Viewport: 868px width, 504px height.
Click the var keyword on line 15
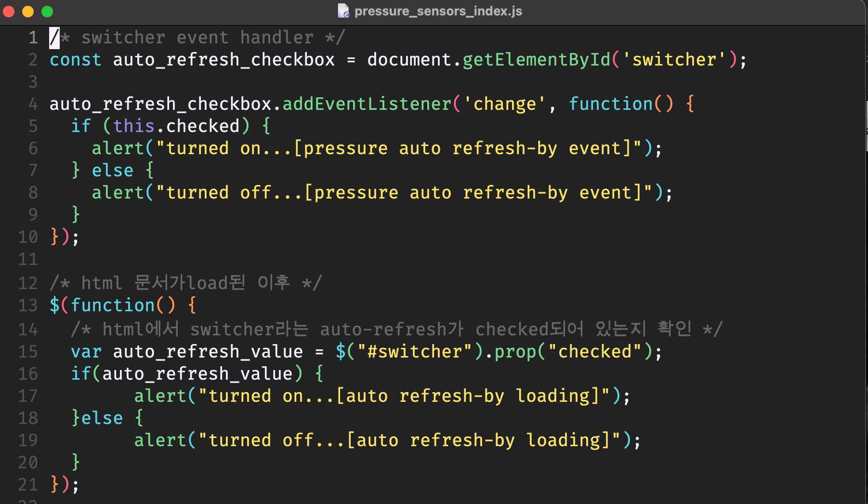(86, 352)
